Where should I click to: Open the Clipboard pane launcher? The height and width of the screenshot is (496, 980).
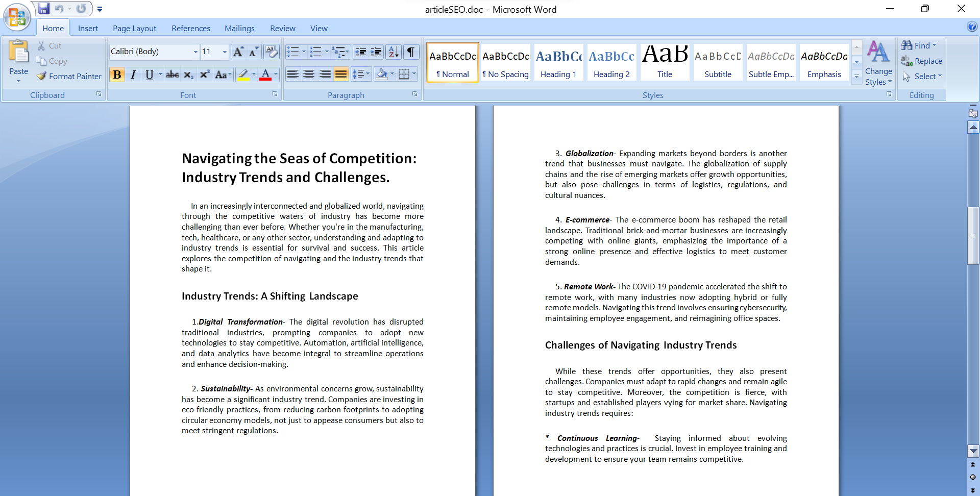pyautogui.click(x=99, y=94)
